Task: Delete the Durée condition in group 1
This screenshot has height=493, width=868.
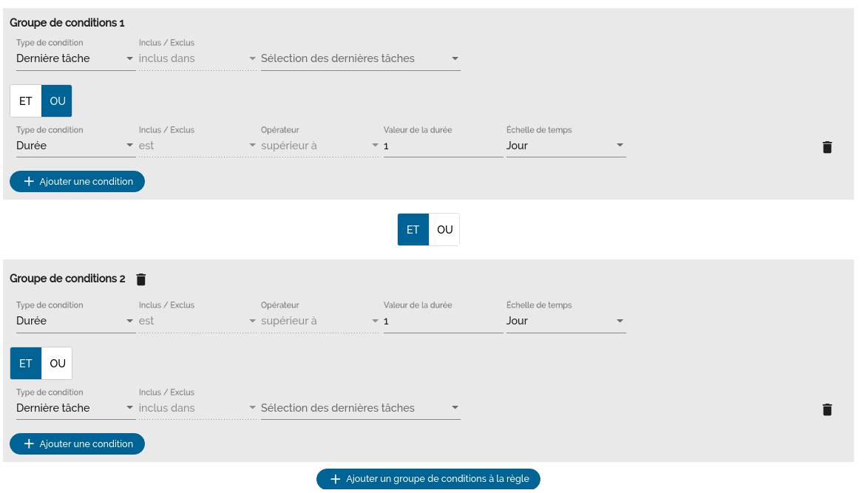Action: (827, 147)
